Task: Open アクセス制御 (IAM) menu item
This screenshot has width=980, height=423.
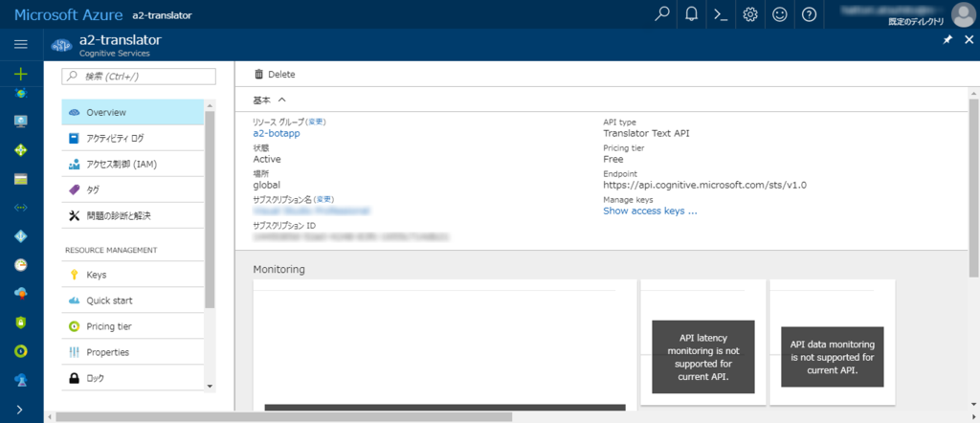Action: pyautogui.click(x=132, y=165)
